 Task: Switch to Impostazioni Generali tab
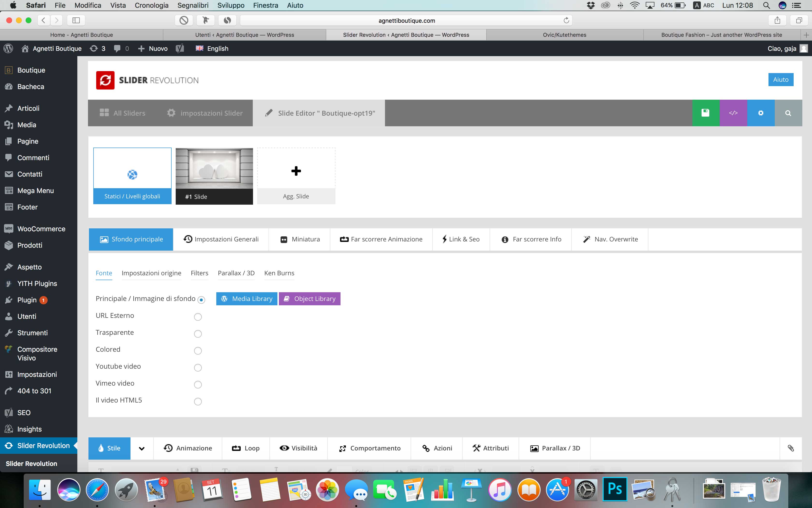pos(221,239)
